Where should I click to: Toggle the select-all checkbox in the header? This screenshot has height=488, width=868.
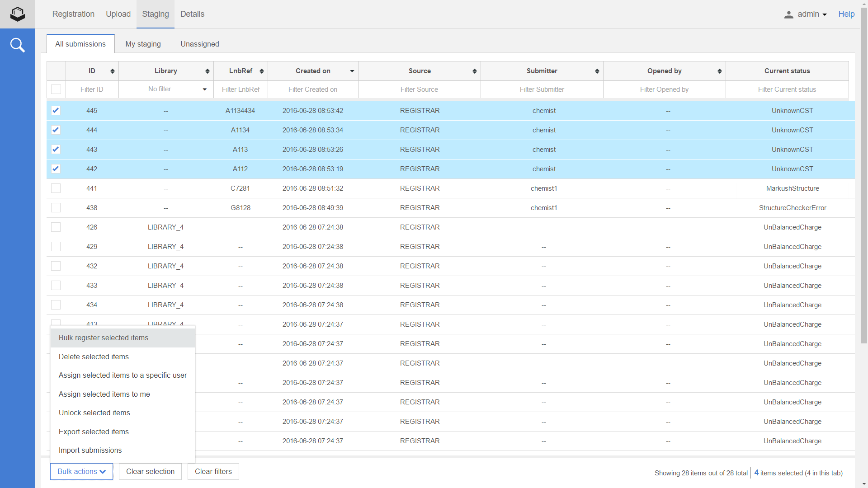point(56,89)
